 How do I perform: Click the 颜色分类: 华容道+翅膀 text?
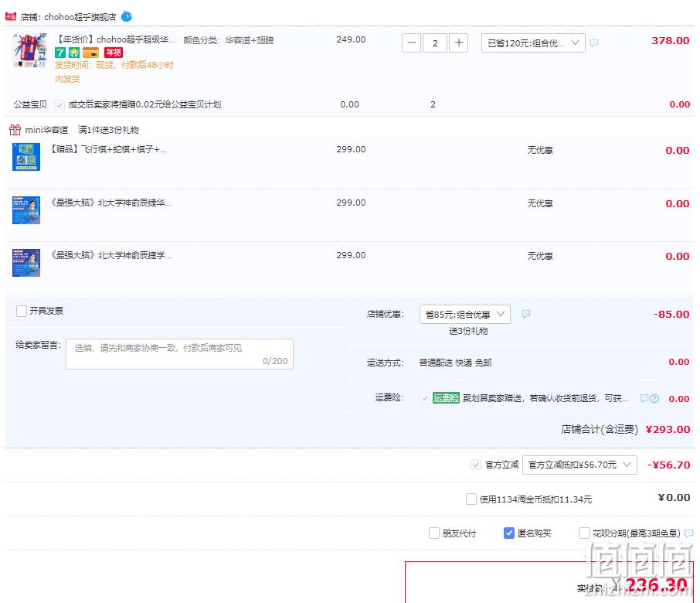pos(229,40)
